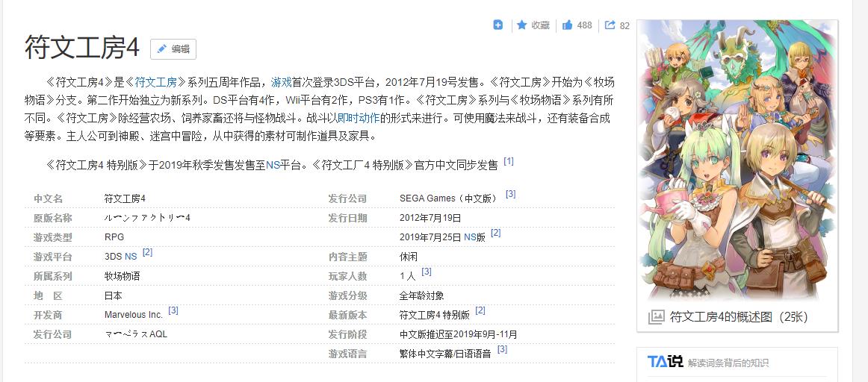Open the NS link in 特别版 paragraph

273,165
